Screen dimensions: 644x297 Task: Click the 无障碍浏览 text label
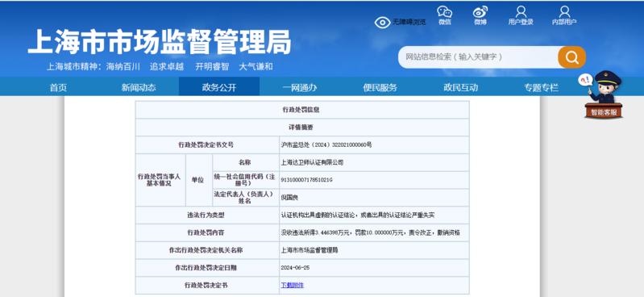[x=409, y=23]
